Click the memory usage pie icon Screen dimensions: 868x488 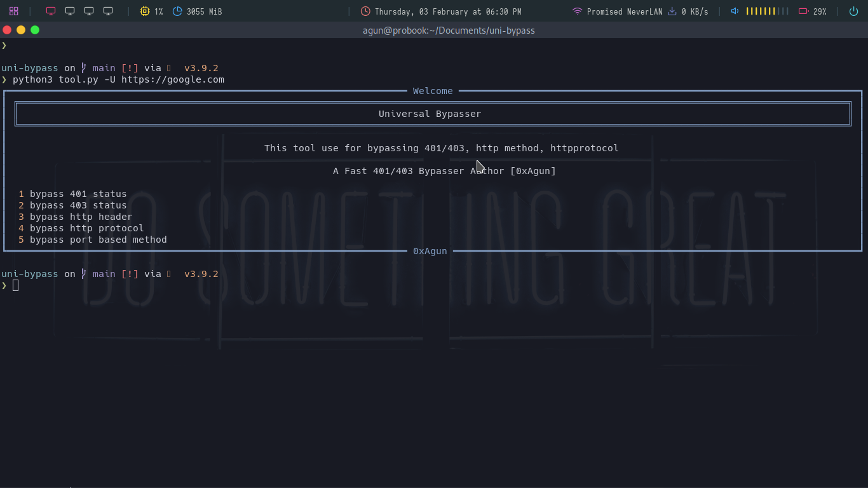(177, 11)
